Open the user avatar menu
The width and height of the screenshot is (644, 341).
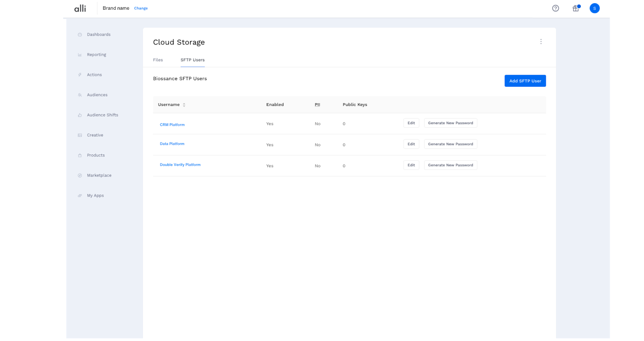594,8
